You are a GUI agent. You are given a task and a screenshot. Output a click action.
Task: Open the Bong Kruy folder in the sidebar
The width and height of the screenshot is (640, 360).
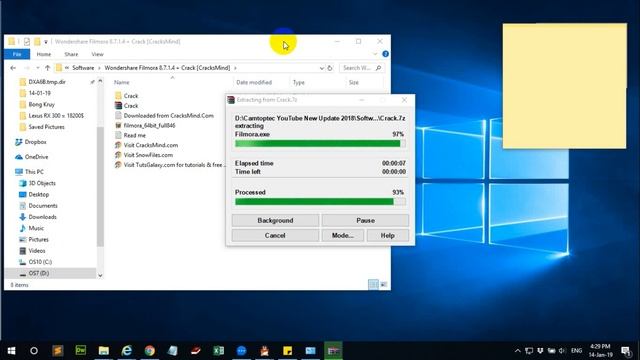coord(41,104)
